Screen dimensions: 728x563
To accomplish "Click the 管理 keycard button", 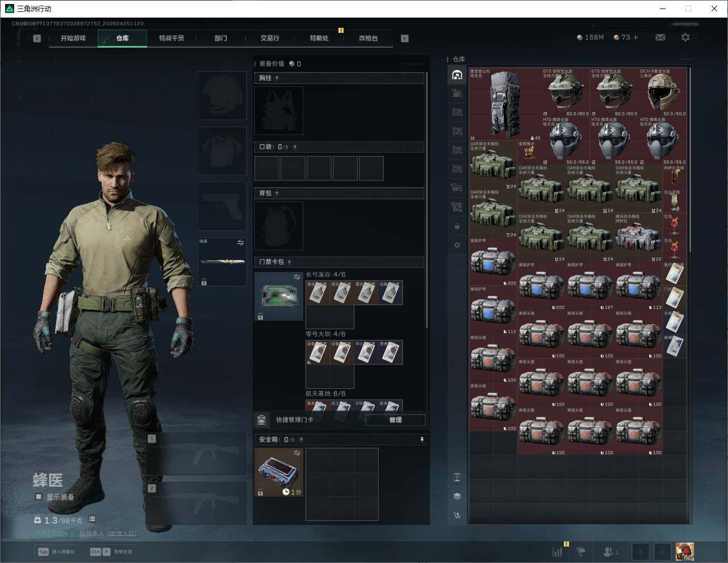I will [x=395, y=420].
